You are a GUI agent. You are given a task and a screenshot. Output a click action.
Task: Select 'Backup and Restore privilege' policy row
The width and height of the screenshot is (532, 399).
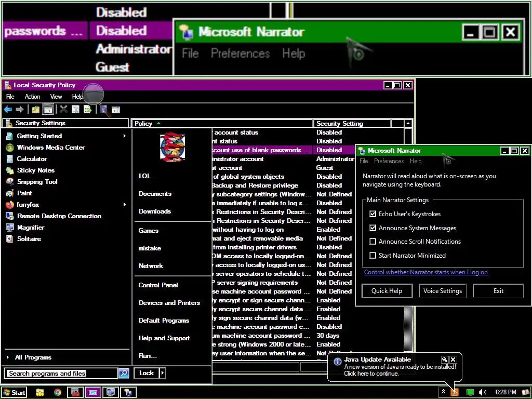click(x=255, y=185)
